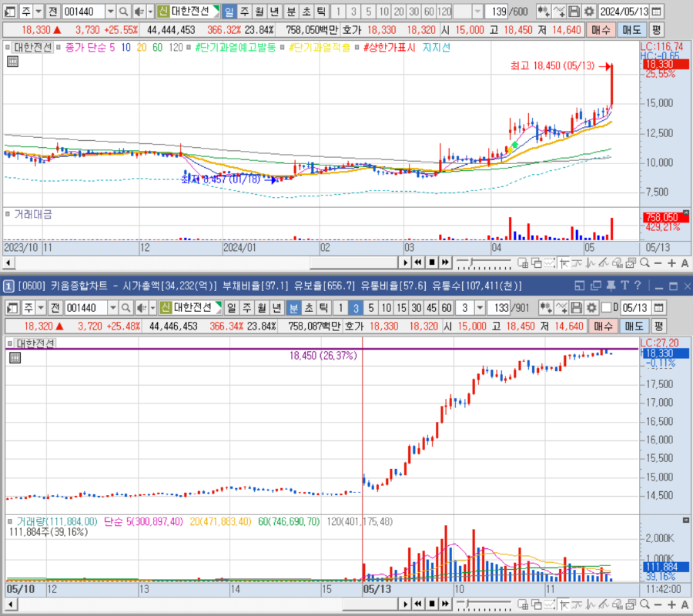Click 매수 buy button in top chart
Viewport: 693px width, 616px height.
click(x=601, y=30)
